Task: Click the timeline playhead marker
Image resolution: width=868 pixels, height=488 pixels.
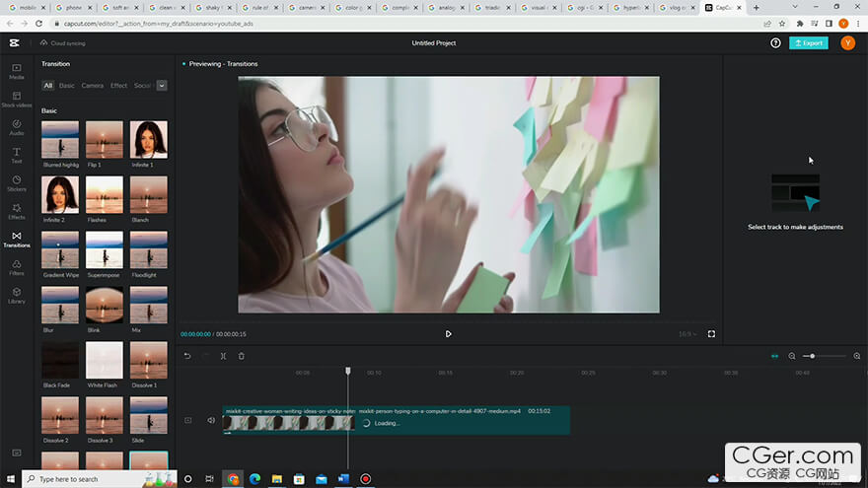Action: (348, 370)
